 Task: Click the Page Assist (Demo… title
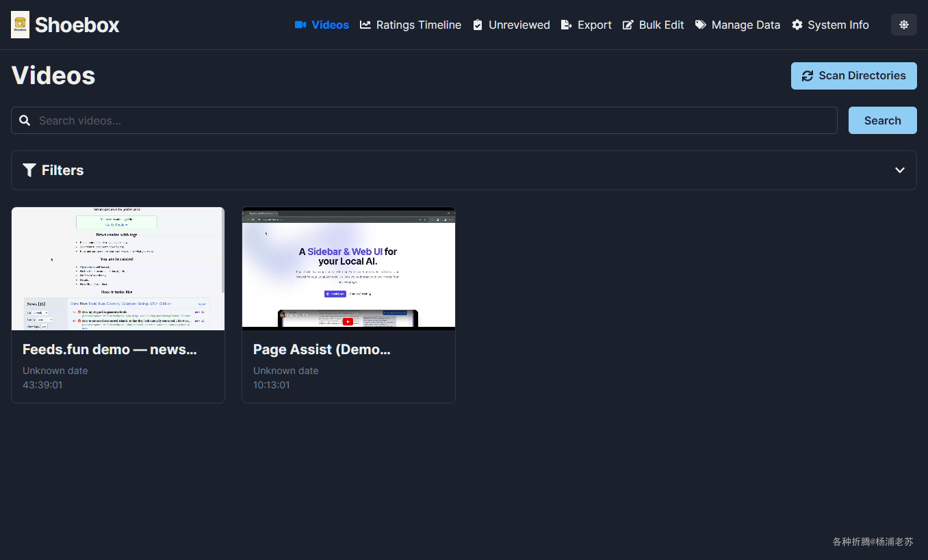[322, 349]
